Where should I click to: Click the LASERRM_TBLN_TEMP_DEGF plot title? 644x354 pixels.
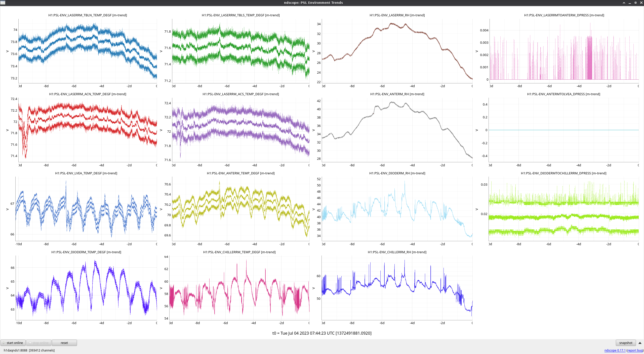[88, 15]
